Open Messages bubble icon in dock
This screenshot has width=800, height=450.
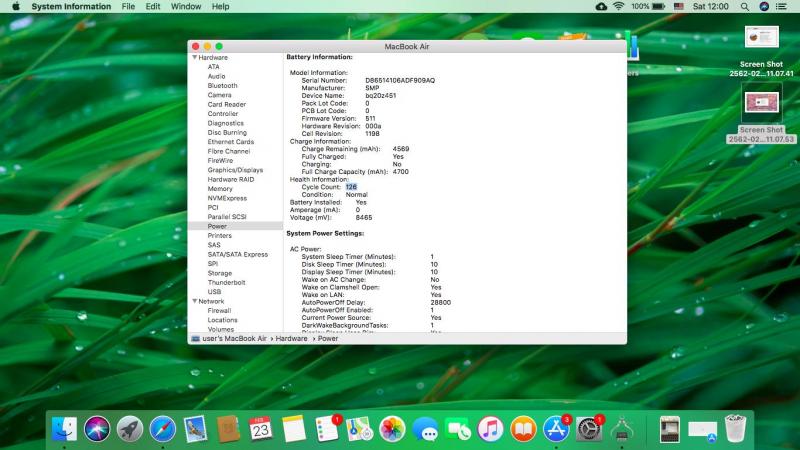point(425,429)
